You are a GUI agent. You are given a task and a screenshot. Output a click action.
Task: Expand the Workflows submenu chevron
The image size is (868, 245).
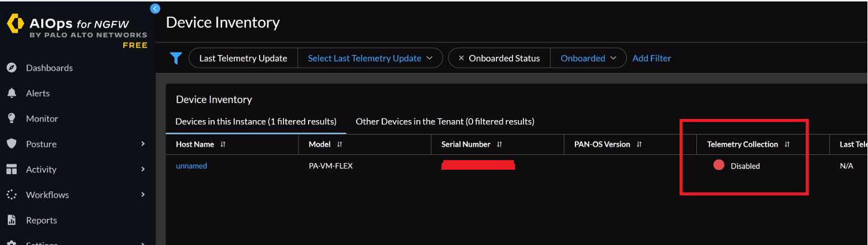(143, 195)
